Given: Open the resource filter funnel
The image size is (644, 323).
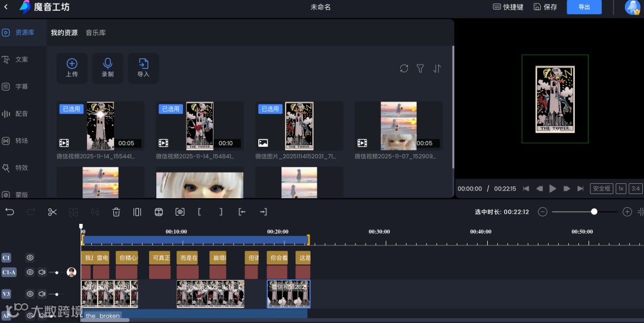Looking at the screenshot, I should click(420, 68).
